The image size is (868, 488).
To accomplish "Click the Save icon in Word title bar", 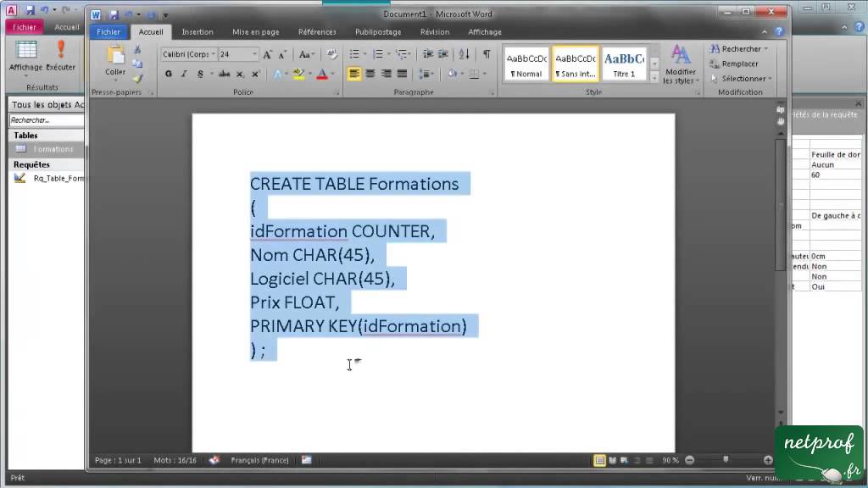I will 114,15.
